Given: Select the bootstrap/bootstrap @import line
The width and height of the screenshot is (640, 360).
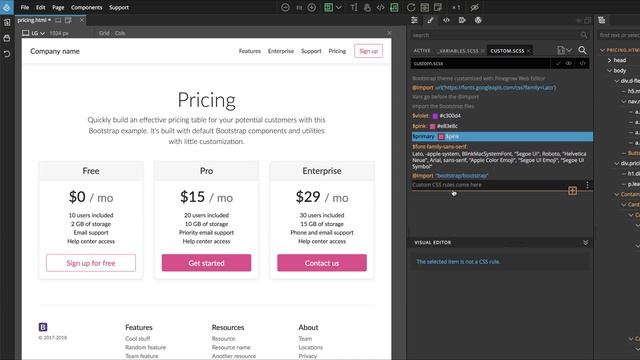Looking at the screenshot, I should pyautogui.click(x=450, y=176).
